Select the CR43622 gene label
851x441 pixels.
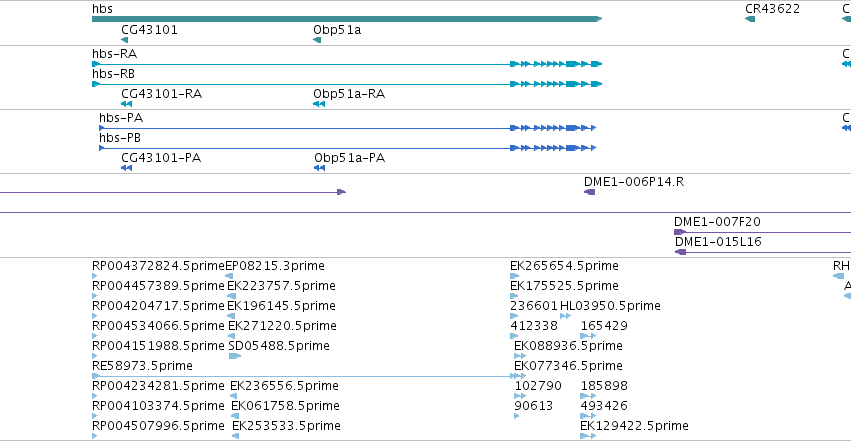(772, 9)
